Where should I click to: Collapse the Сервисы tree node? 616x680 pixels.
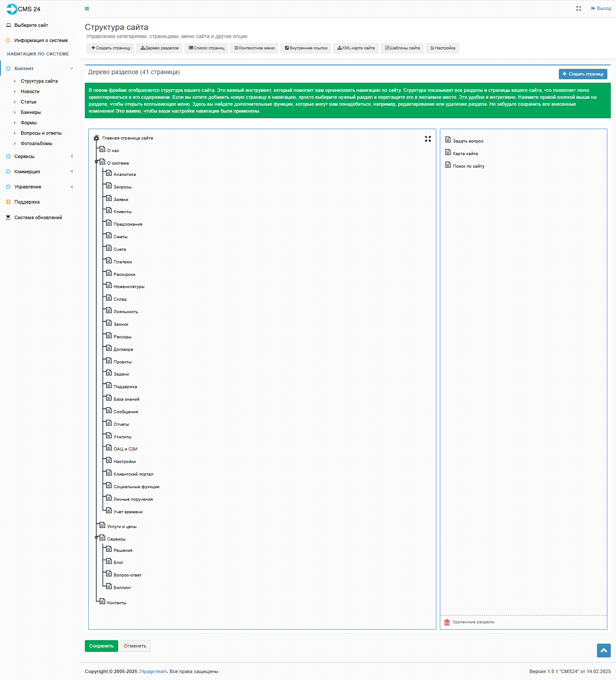97,538
